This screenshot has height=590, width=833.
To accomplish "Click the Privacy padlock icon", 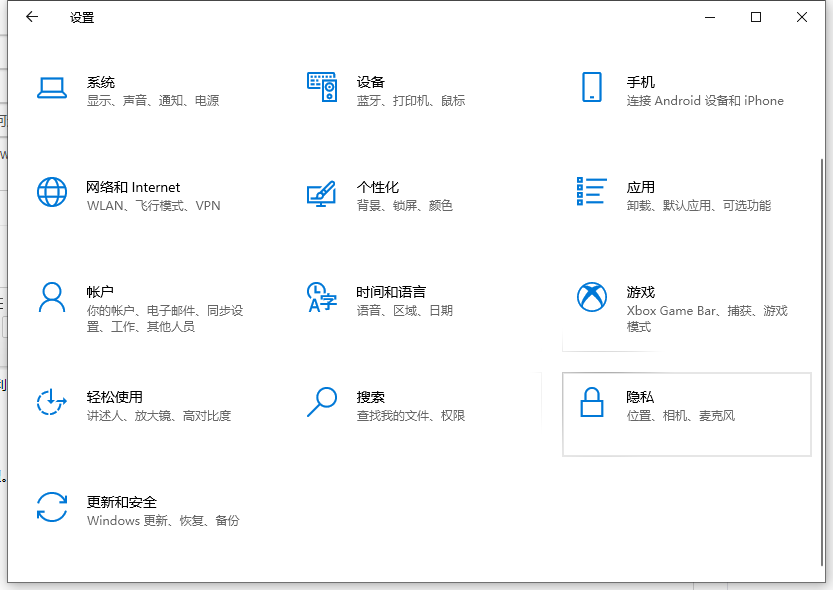I will (591, 402).
